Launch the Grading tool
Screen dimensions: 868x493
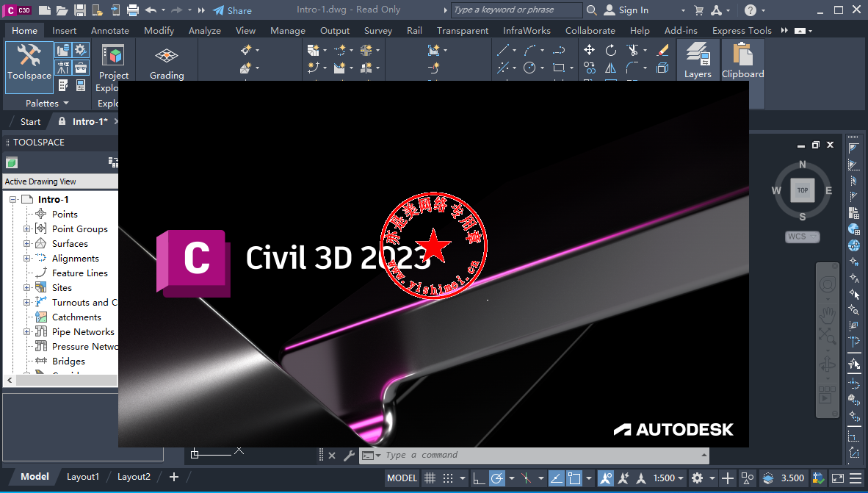click(x=167, y=64)
